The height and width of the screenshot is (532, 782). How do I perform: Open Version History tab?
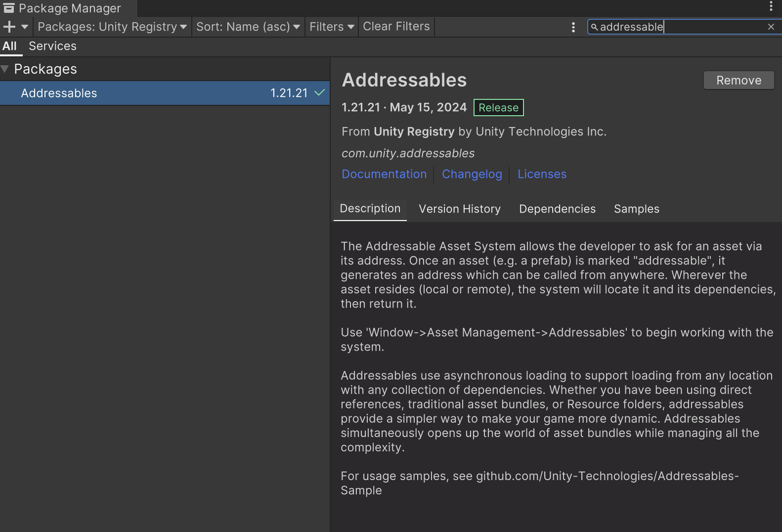[460, 209]
